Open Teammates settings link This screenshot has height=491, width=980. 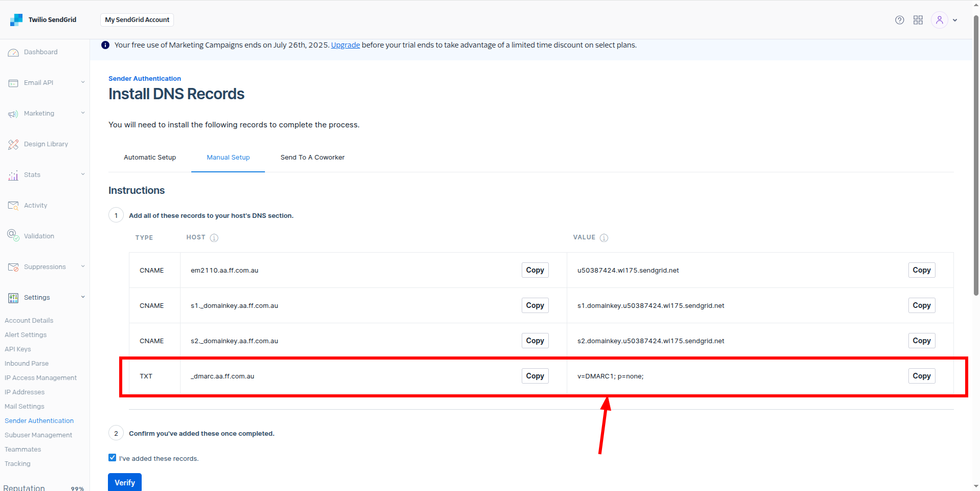point(23,450)
